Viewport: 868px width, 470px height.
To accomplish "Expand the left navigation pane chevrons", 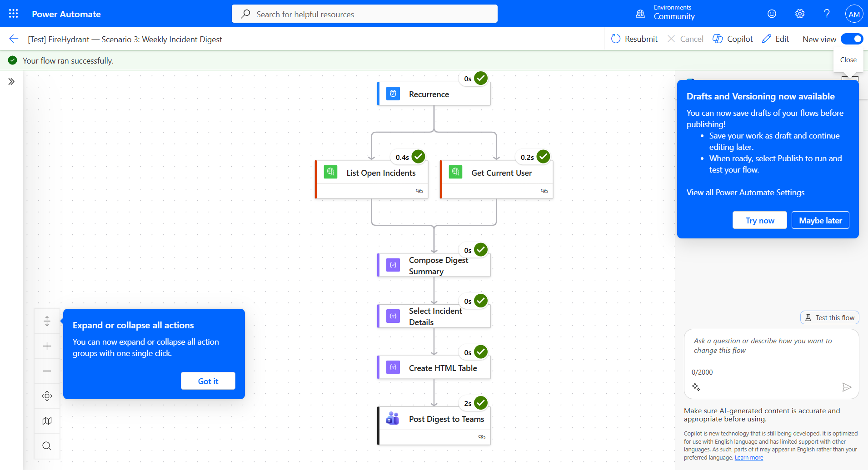I will click(x=11, y=82).
